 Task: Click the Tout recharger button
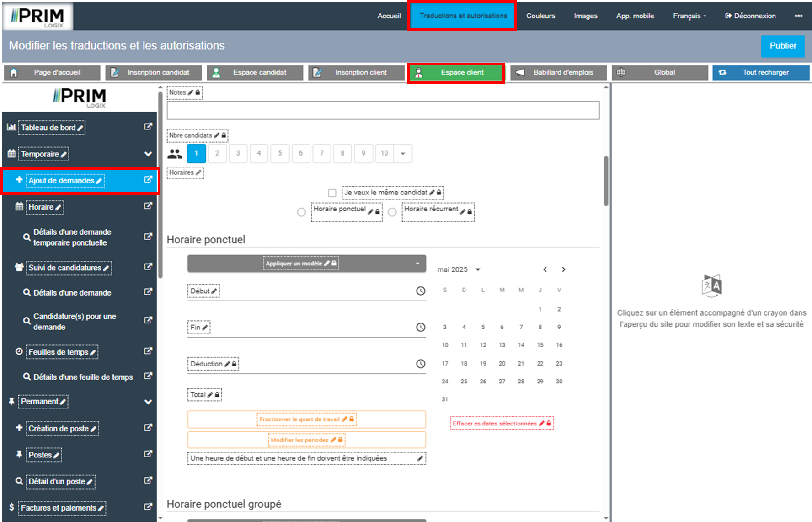coord(760,72)
